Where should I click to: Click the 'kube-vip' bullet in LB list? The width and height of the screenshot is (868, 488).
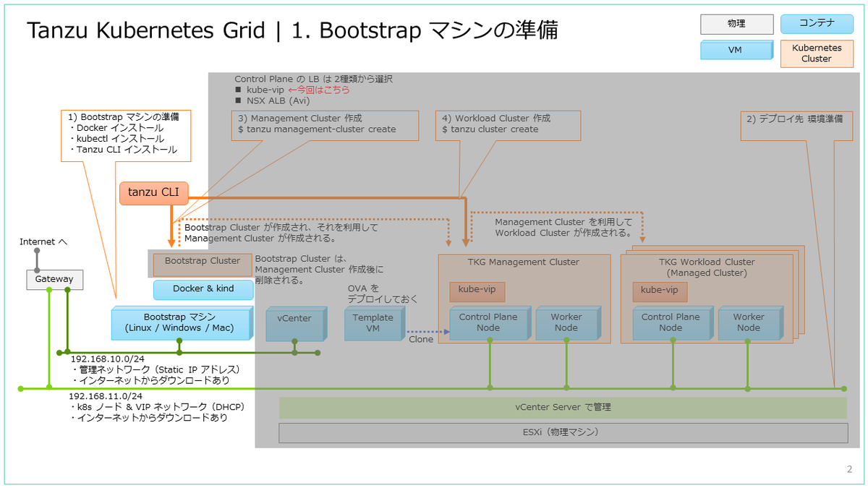tap(265, 90)
